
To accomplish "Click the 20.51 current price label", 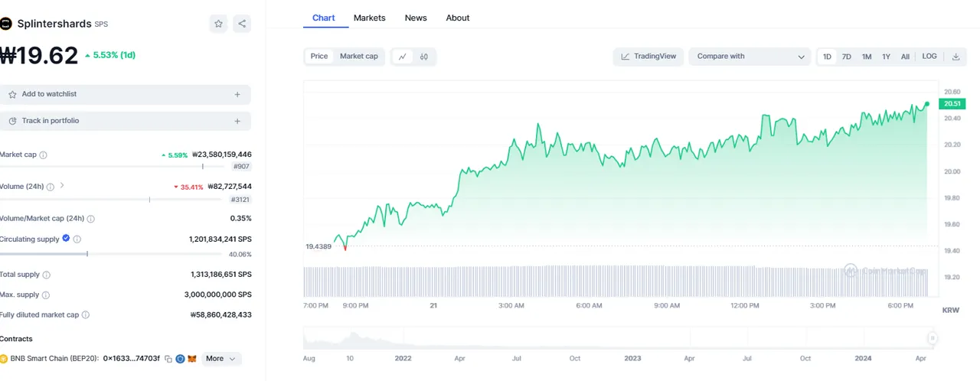I will (x=952, y=104).
